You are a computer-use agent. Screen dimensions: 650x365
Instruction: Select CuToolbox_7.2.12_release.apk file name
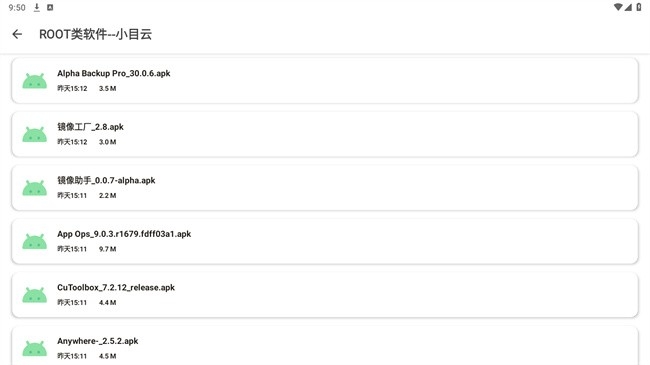[x=116, y=287]
